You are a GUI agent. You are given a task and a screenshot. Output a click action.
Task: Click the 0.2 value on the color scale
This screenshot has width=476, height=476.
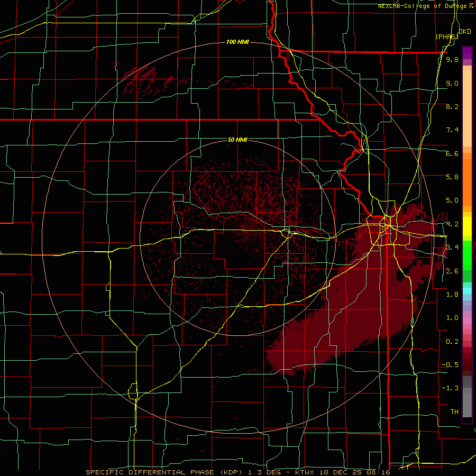(x=452, y=342)
